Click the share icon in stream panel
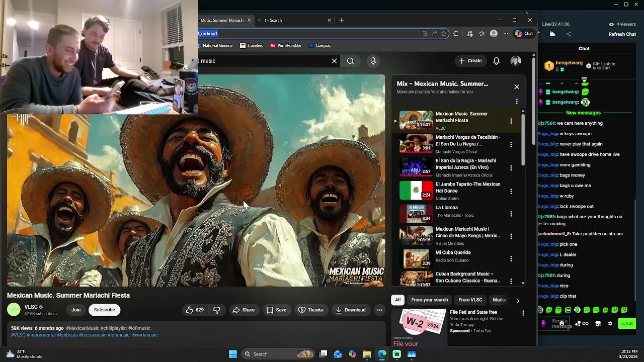Viewport: 644px width, 362px height. [569, 34]
